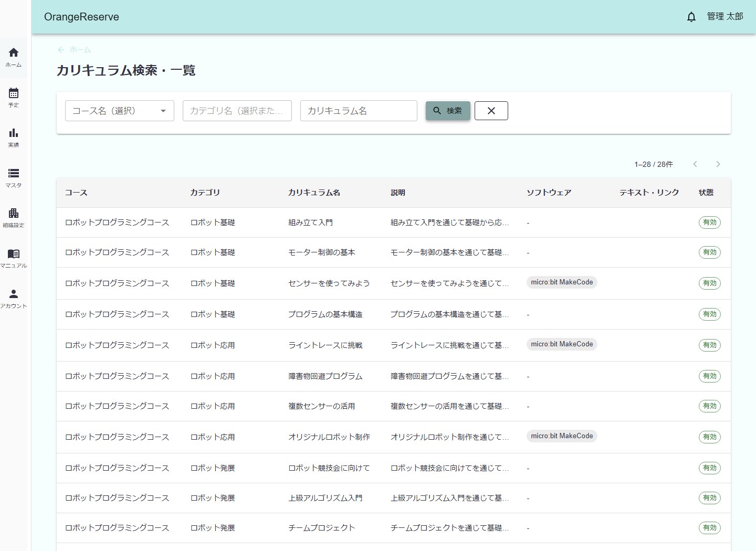Image resolution: width=756 pixels, height=551 pixels.
Task: Select the 説明 column header
Action: (398, 193)
